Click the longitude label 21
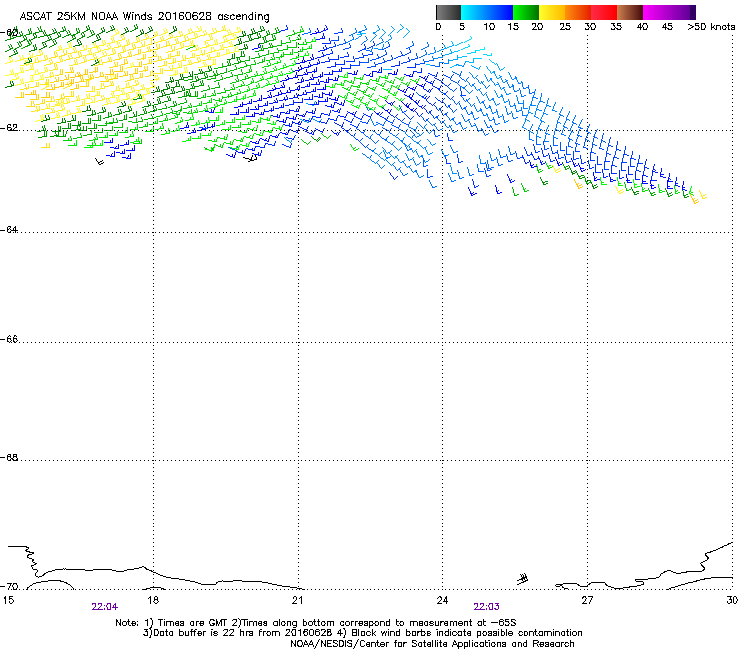740x650 pixels. click(x=297, y=600)
